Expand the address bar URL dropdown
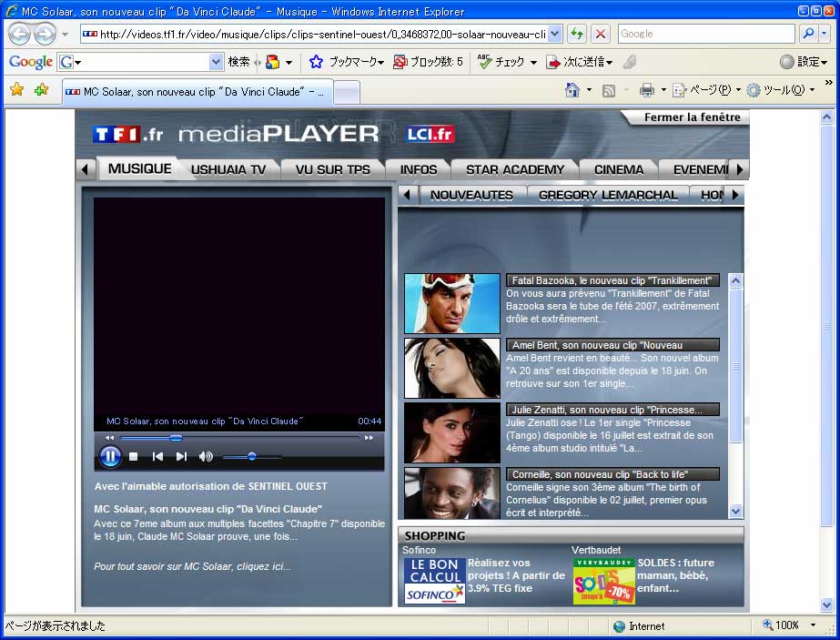 click(x=555, y=34)
